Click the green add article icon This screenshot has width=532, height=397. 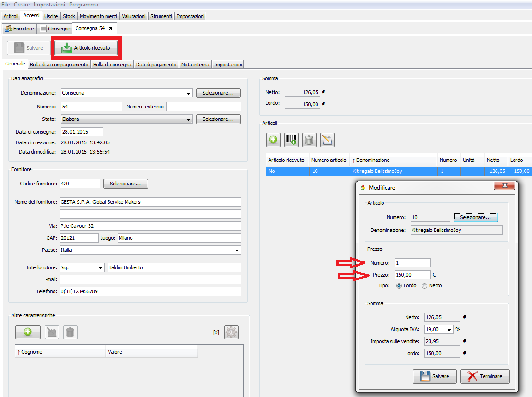(273, 140)
